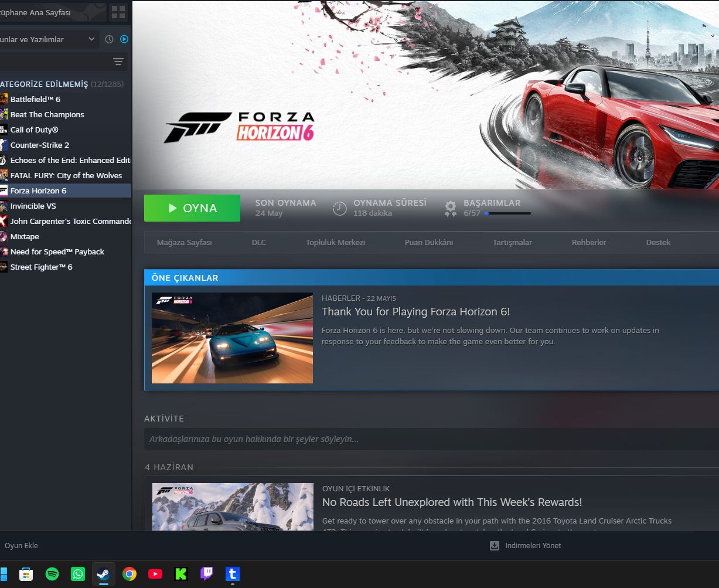The height and width of the screenshot is (588, 719).
Task: Switch library to grid view icon
Action: (x=118, y=12)
